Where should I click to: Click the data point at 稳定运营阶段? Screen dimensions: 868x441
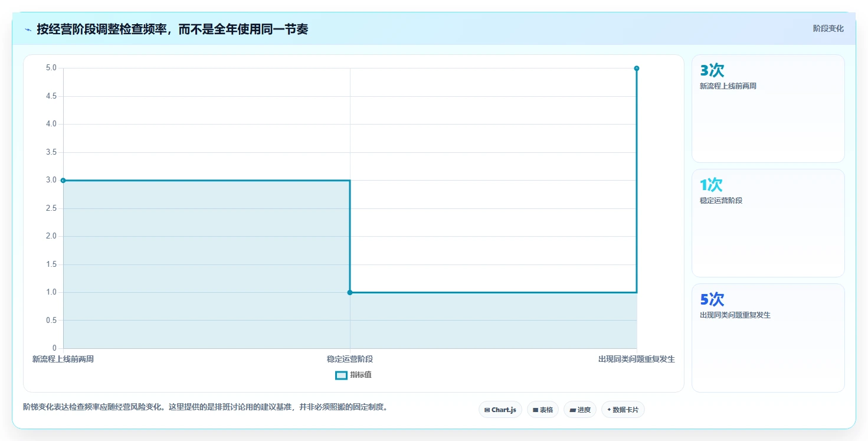[x=350, y=292]
